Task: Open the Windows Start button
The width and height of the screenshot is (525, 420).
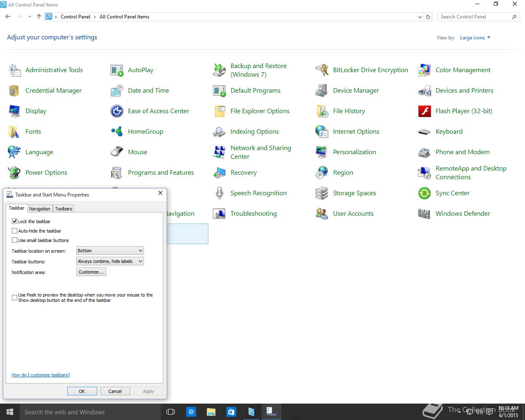Action: pyautogui.click(x=10, y=412)
